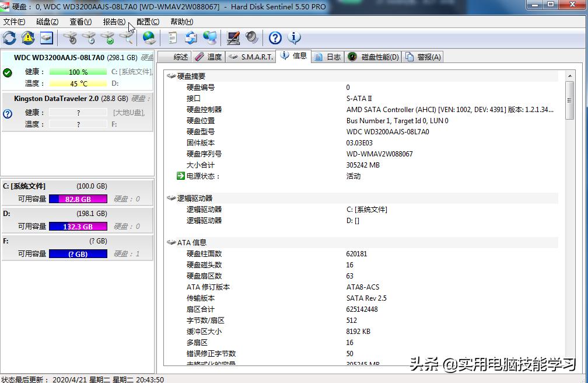Open the 配置 configuration menu
Image resolution: width=588 pixels, height=383 pixels.
click(x=148, y=22)
